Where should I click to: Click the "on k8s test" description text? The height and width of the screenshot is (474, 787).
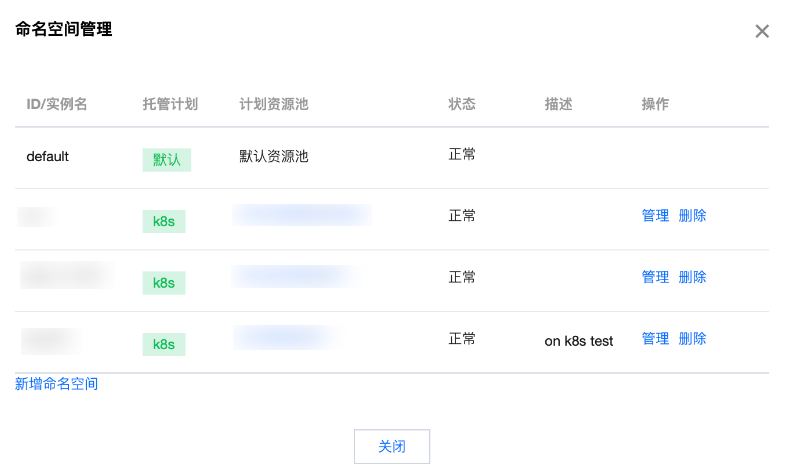pyautogui.click(x=579, y=341)
